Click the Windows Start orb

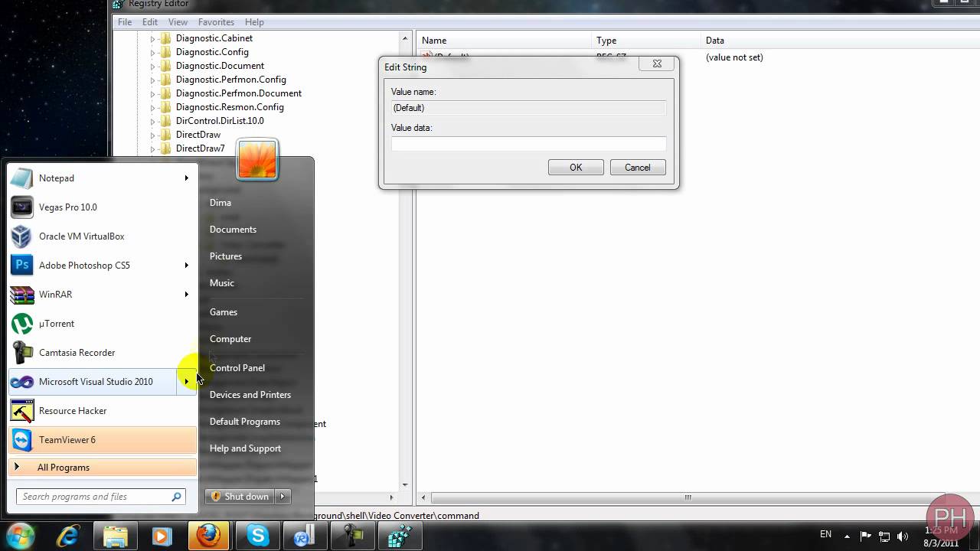[x=20, y=536]
